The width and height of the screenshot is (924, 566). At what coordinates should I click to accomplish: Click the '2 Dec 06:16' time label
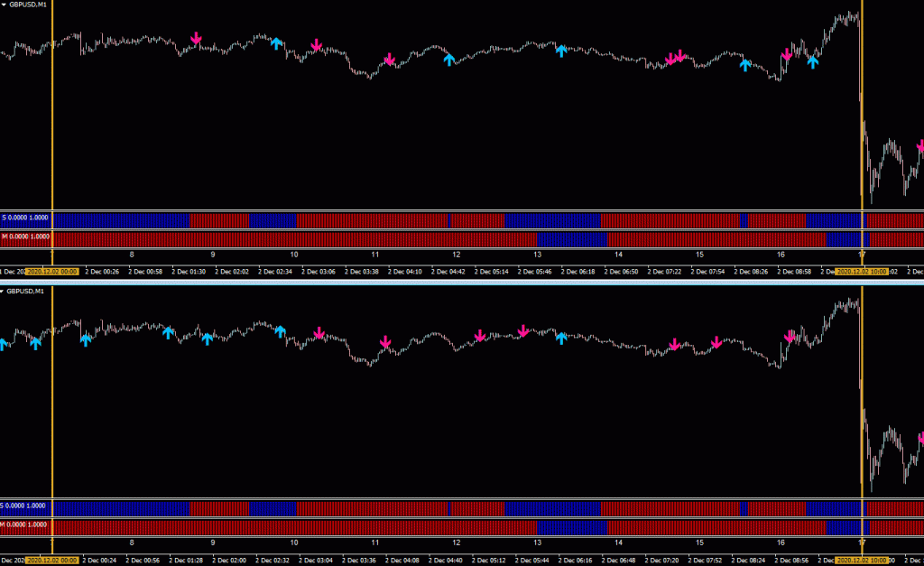point(576,560)
